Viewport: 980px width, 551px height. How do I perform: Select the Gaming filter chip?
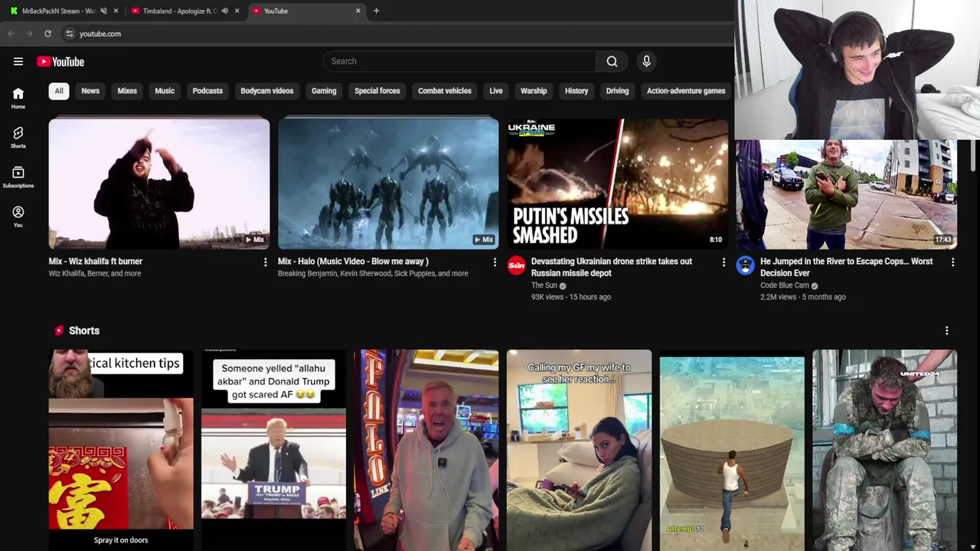coord(324,91)
